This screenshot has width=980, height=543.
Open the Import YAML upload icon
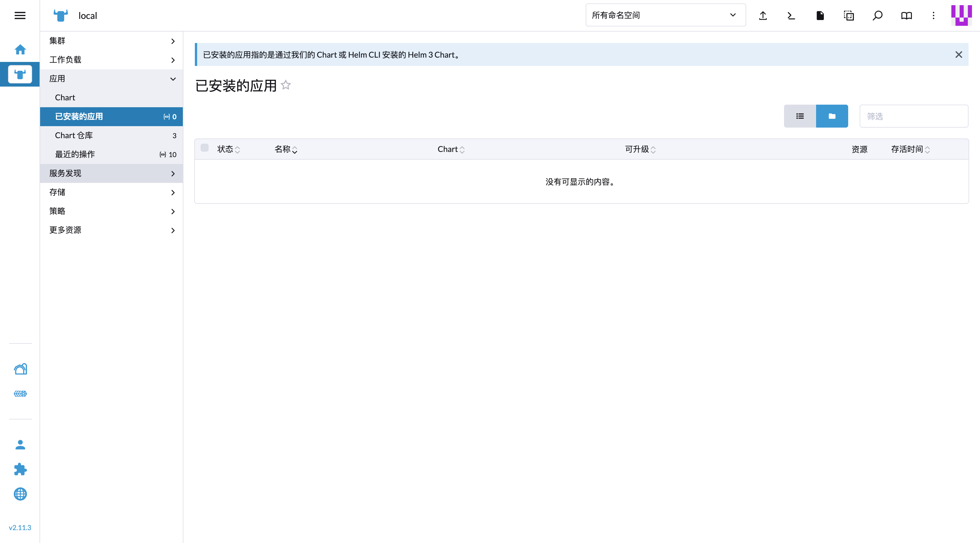pos(763,15)
